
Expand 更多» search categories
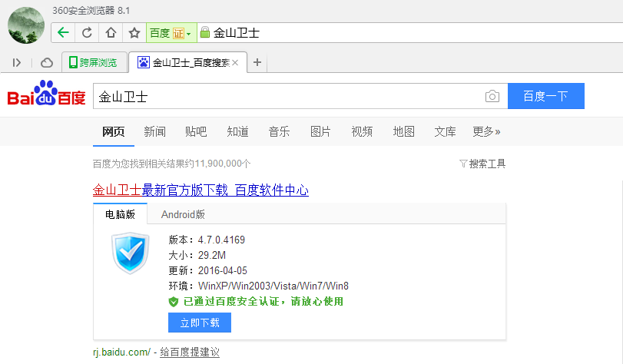(x=486, y=131)
